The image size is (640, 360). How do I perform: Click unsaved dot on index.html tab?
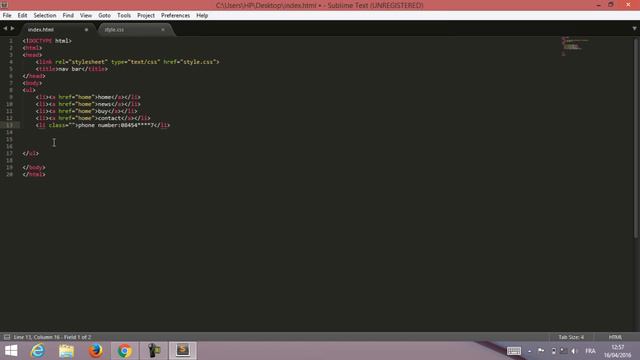click(x=86, y=29)
